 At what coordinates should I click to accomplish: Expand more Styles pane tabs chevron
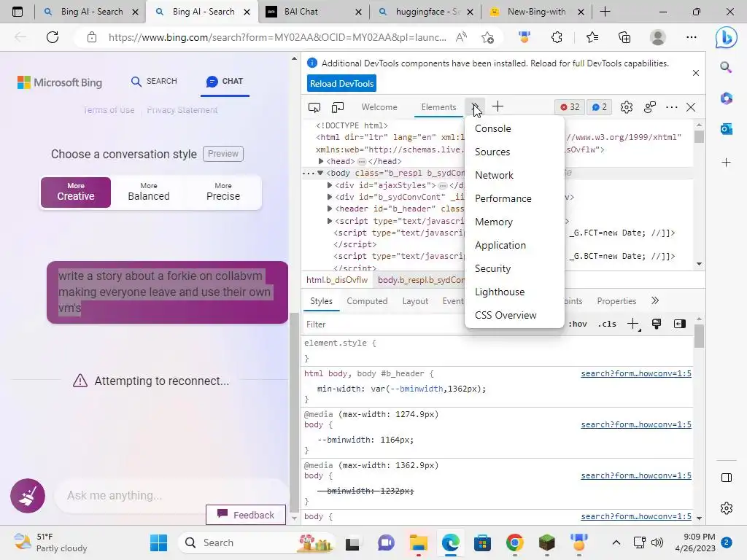(x=655, y=300)
